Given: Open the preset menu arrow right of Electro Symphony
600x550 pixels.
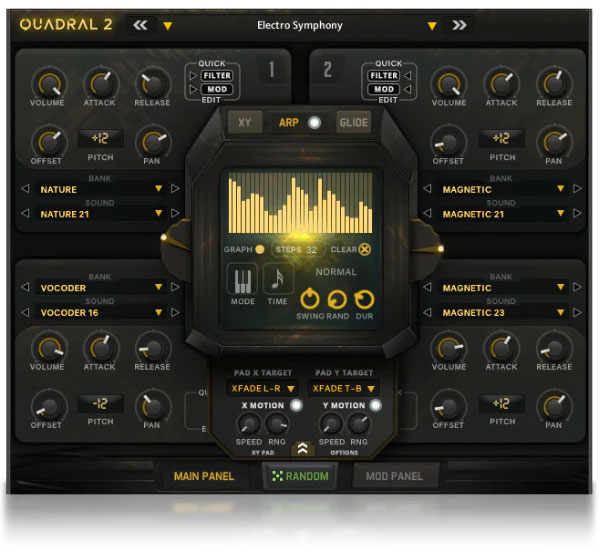Looking at the screenshot, I should click(432, 26).
